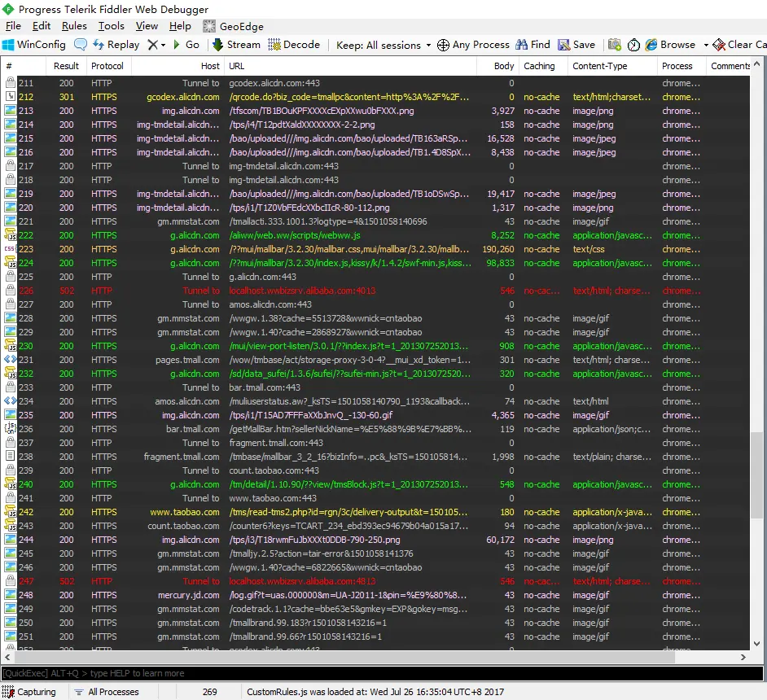Open the Edit menu

(42, 26)
